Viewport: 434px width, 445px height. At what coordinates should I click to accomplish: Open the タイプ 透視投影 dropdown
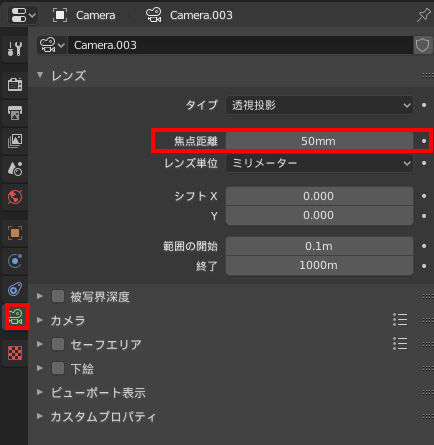click(319, 105)
